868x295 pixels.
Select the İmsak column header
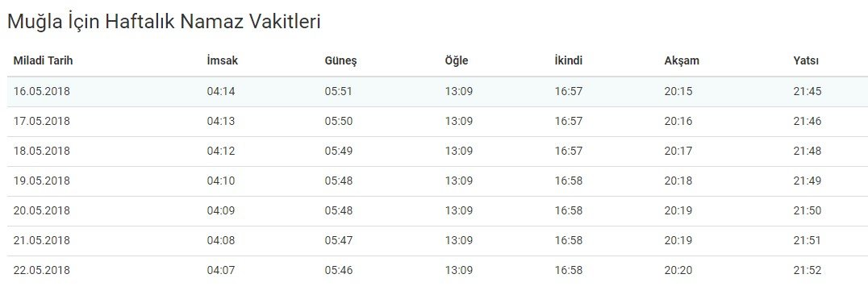click(223, 61)
